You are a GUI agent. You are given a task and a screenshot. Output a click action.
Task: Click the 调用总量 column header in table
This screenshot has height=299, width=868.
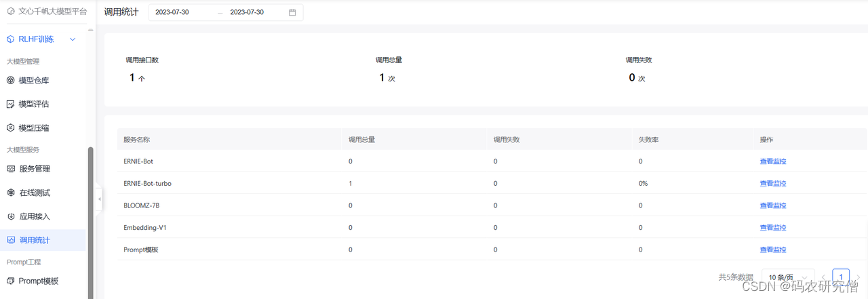point(361,140)
